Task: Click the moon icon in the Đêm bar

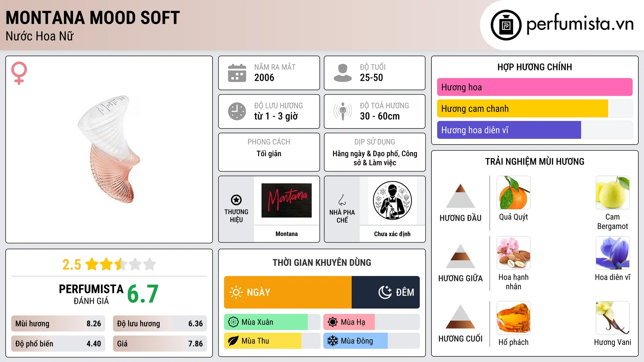Action: click(x=385, y=292)
